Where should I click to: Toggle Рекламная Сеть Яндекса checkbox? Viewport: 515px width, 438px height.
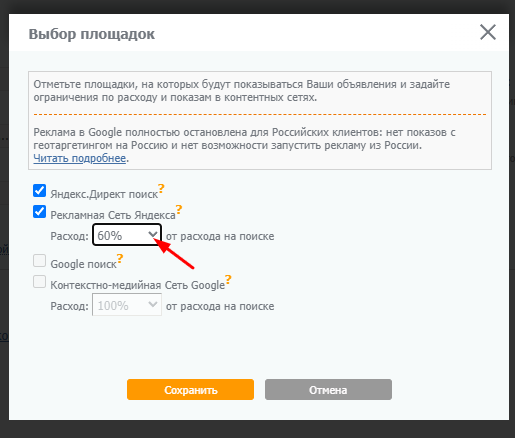(x=39, y=212)
